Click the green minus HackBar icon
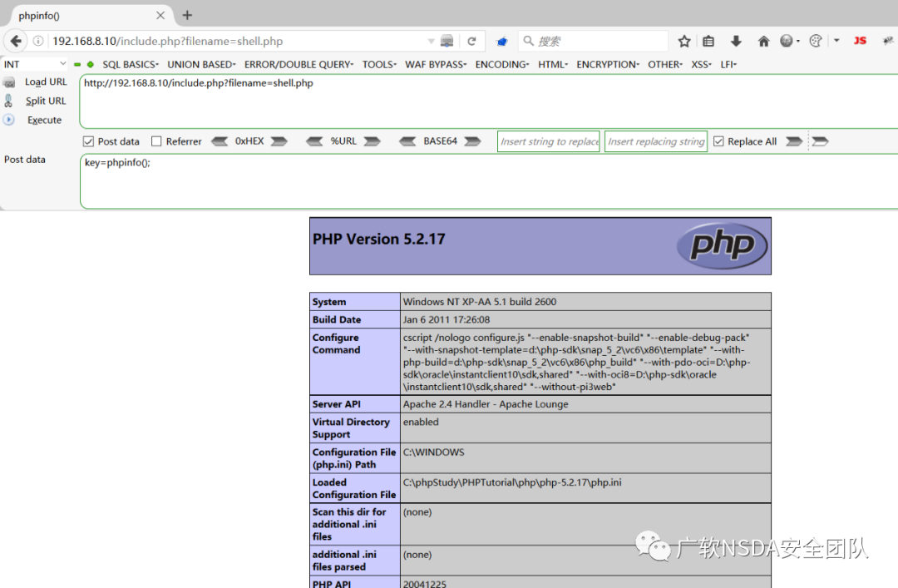This screenshot has width=898, height=588. tap(77, 65)
